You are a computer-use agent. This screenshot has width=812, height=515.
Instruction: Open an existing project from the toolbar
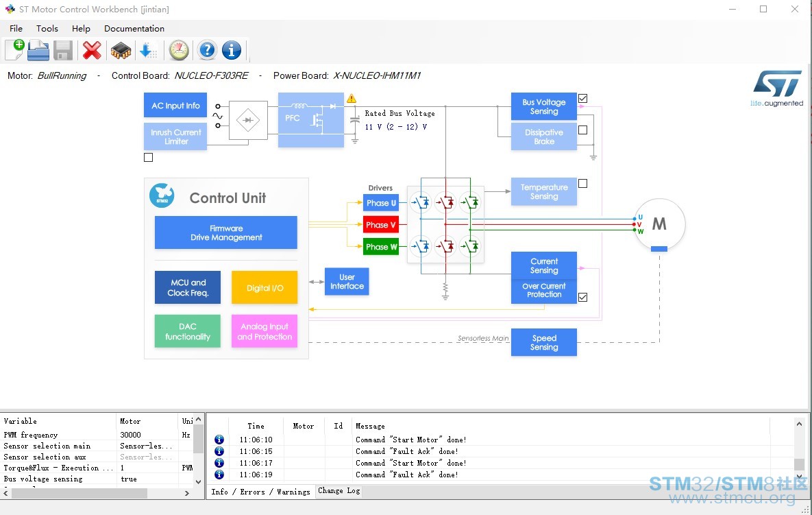[x=38, y=50]
